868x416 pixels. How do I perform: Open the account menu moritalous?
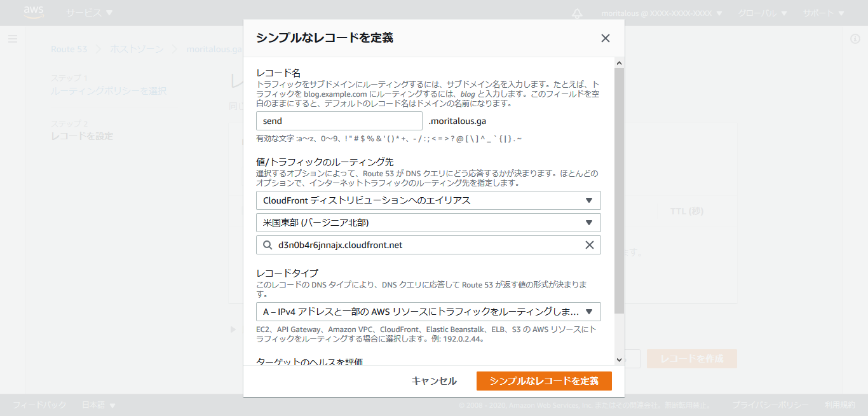coord(661,13)
